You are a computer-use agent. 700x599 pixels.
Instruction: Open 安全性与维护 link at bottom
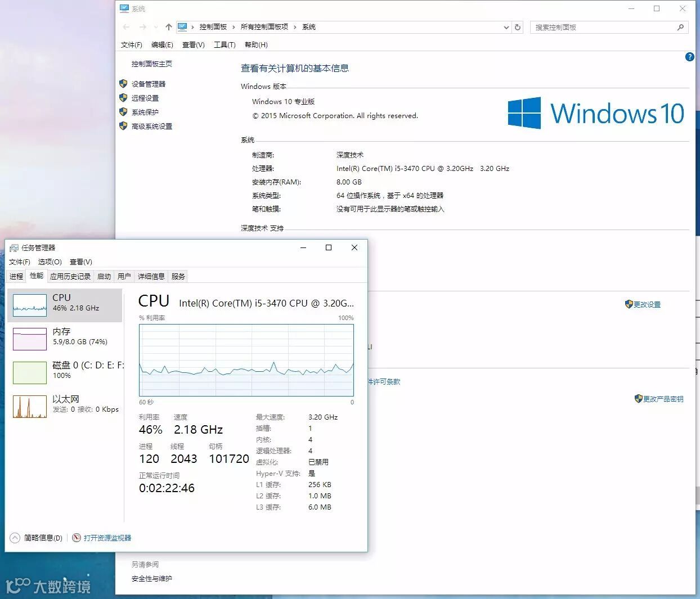[152, 578]
